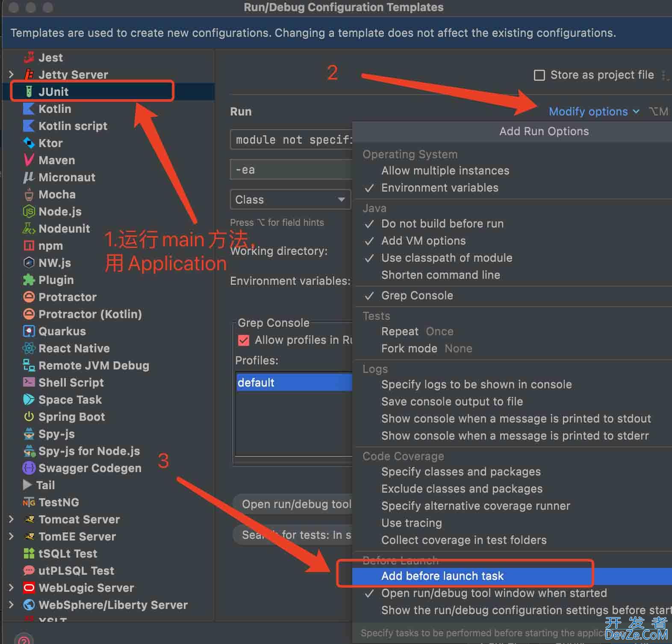The image size is (672, 644).
Task: Click the Mocha cup icon
Action: click(29, 195)
